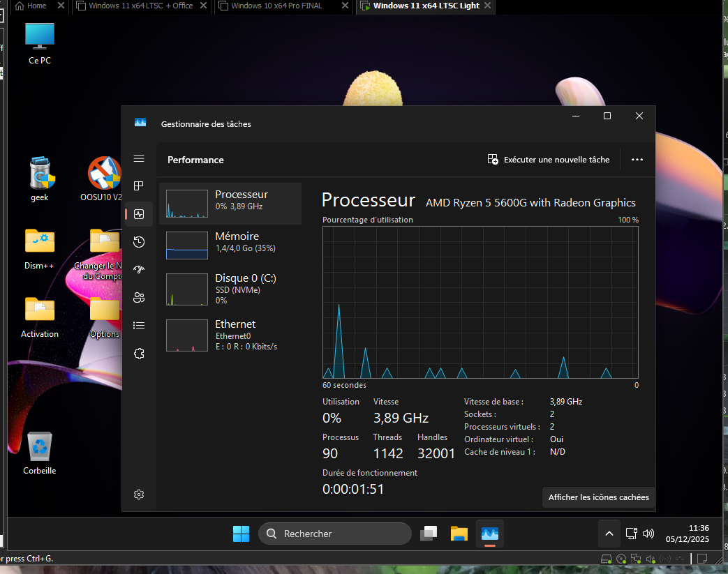Viewport: 728px width, 574px height.
Task: Select the Corbeille recycle bin icon
Action: [x=40, y=453]
